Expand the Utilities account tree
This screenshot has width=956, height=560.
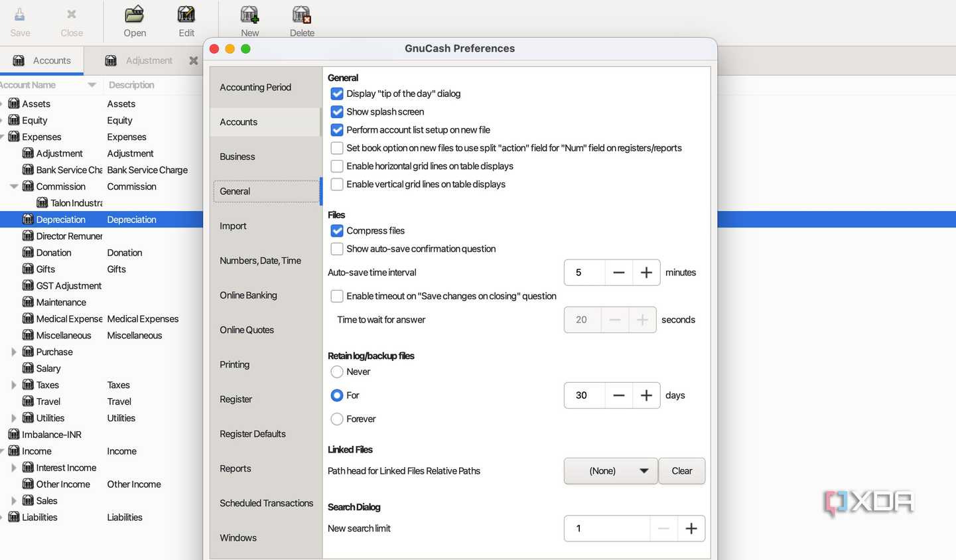pyautogui.click(x=14, y=418)
